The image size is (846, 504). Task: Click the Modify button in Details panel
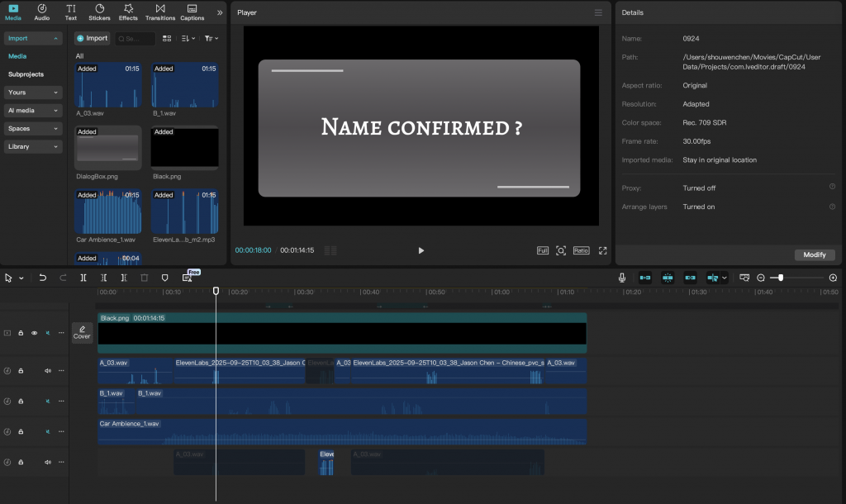coord(814,254)
